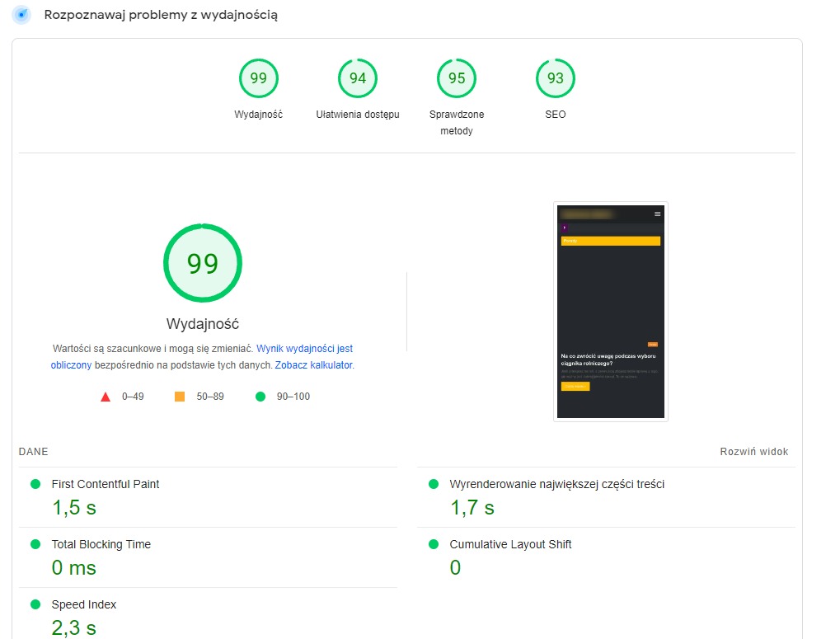This screenshot has height=639, width=840.
Task: Click the large 99 performance gauge
Action: (x=202, y=262)
